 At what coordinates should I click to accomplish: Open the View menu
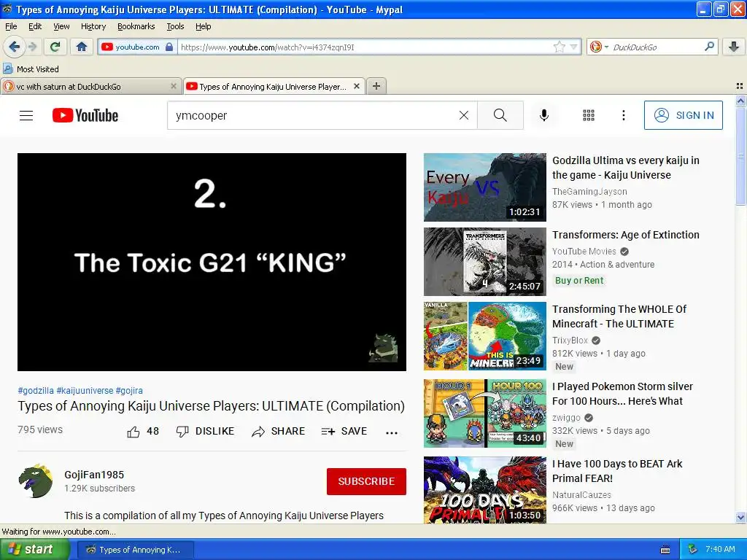coord(61,26)
